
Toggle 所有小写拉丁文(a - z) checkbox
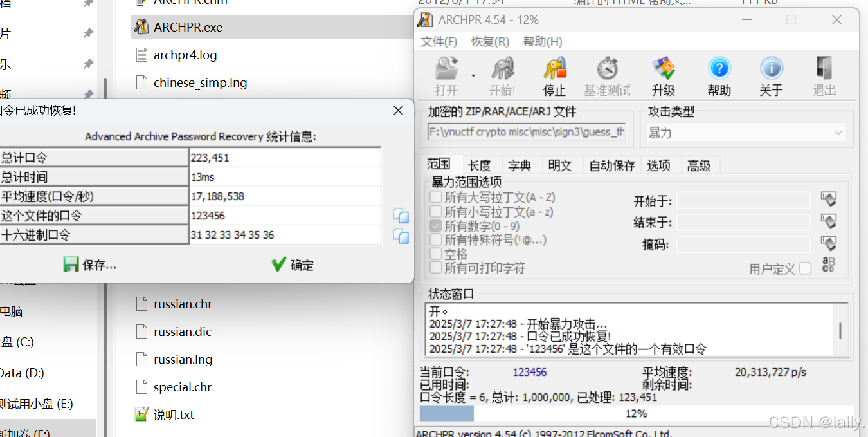coord(436,212)
